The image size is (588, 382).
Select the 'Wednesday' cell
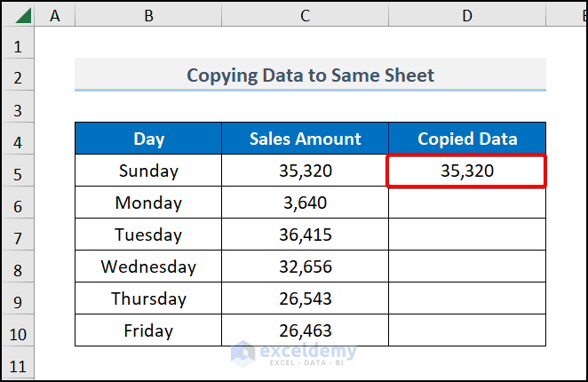pyautogui.click(x=148, y=267)
